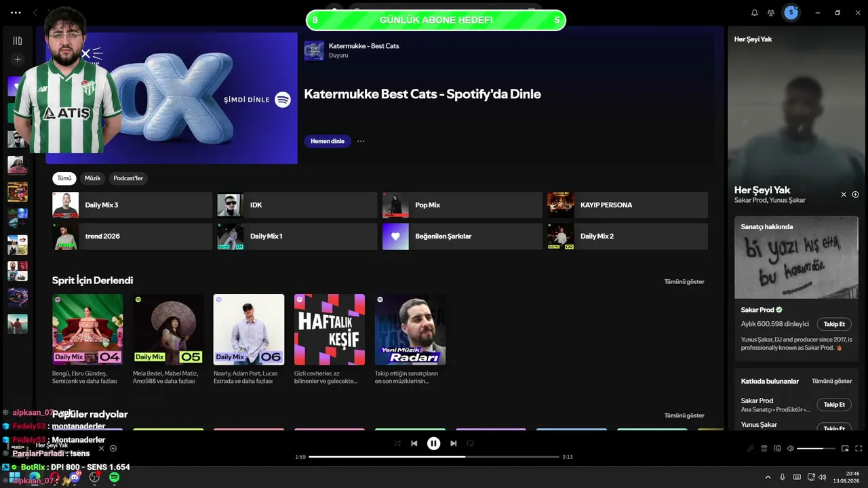
Task: Add the playing song to library in bottom bar
Action: [x=113, y=448]
